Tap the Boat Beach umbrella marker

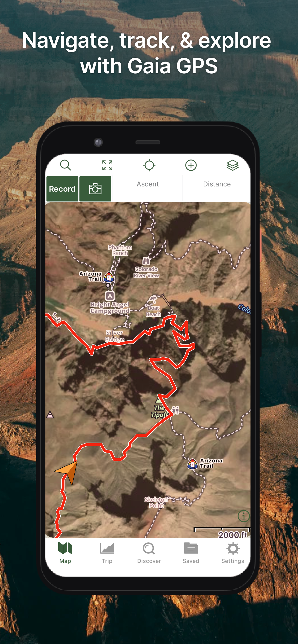coord(153,299)
